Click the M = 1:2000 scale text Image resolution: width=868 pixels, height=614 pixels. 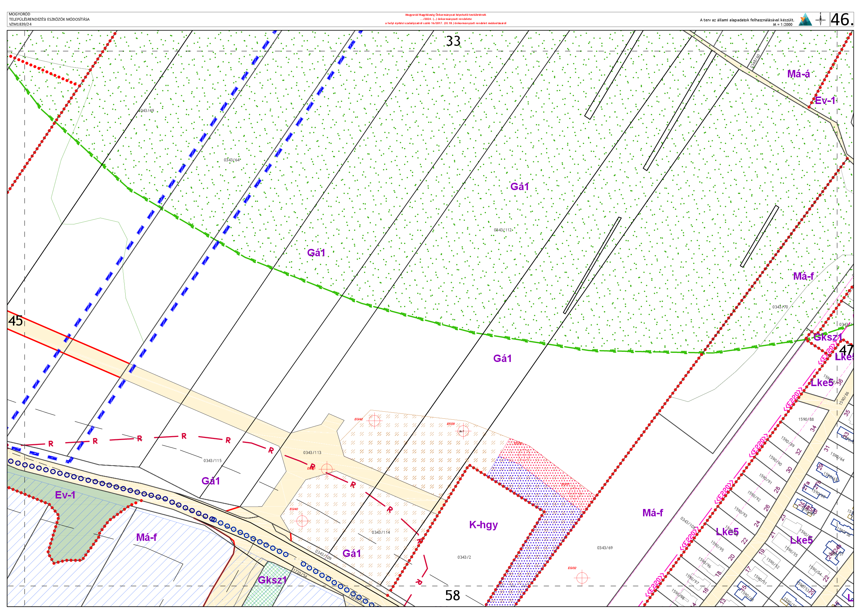(782, 25)
